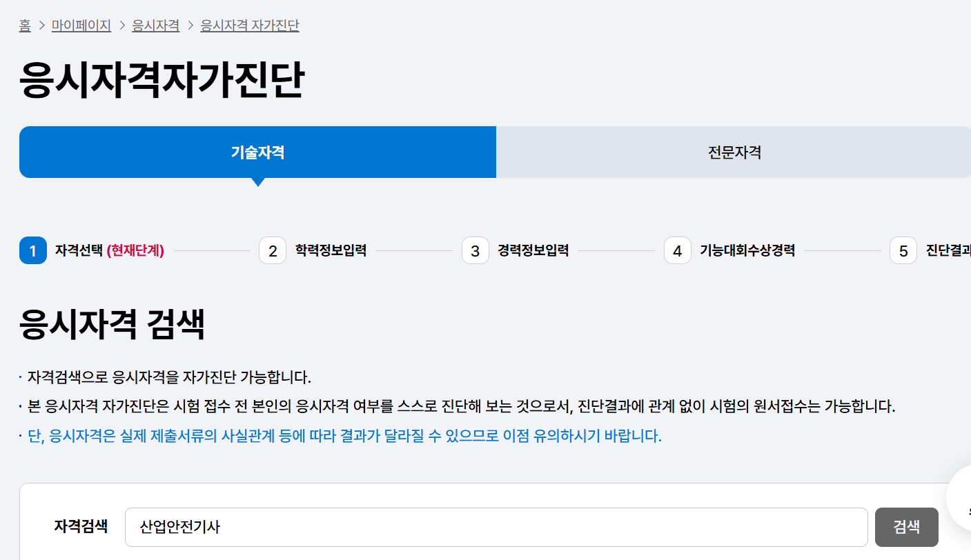The image size is (971, 560).
Task: Click 기능대회수상경력 step label
Action: point(748,250)
